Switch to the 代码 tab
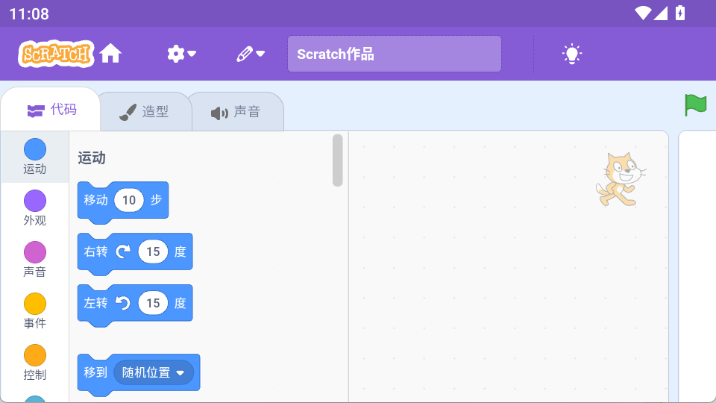This screenshot has height=403, width=716. click(52, 110)
